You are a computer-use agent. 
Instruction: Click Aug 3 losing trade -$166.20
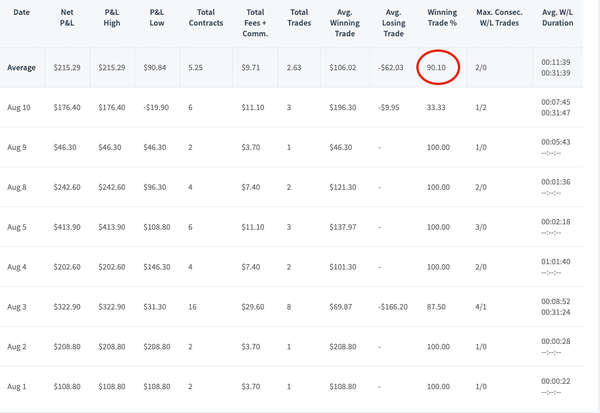point(393,307)
